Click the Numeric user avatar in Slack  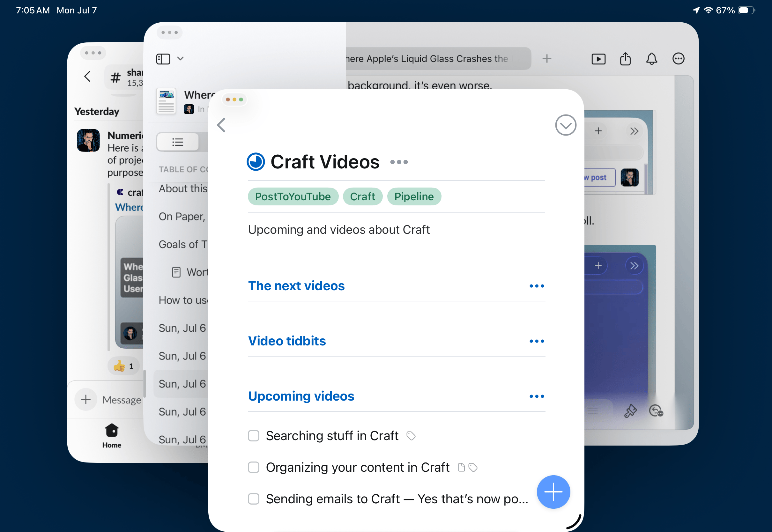click(x=88, y=140)
